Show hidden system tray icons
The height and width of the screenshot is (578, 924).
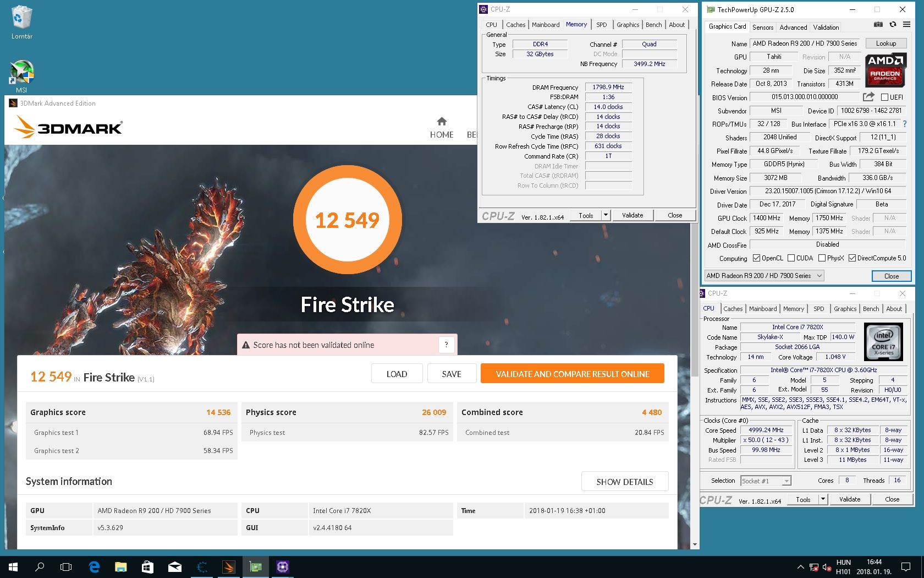pos(800,566)
